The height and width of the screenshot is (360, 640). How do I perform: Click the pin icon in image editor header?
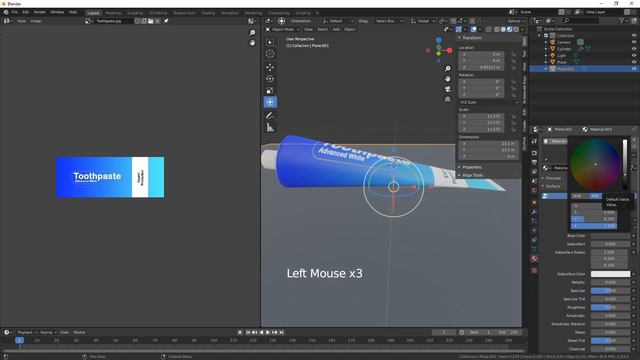(x=166, y=21)
